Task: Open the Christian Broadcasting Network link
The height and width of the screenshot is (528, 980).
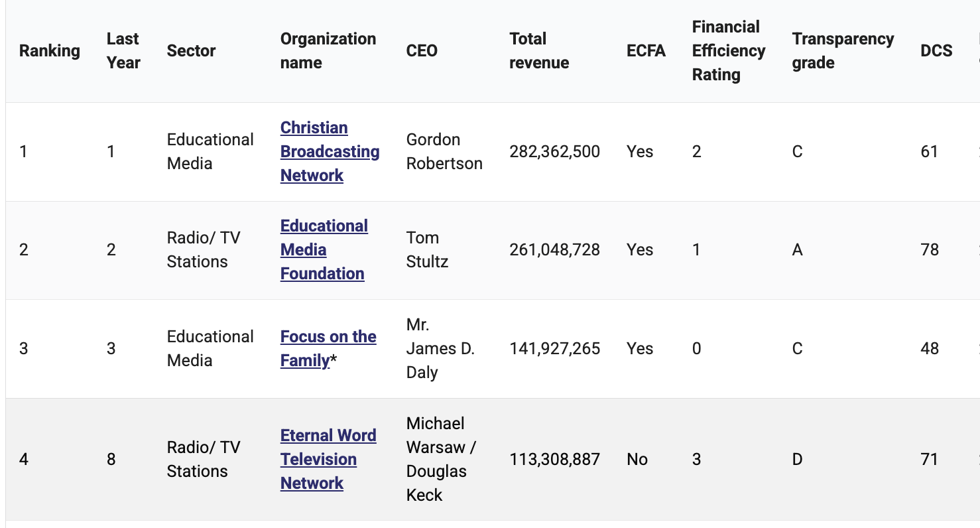Action: [x=330, y=151]
